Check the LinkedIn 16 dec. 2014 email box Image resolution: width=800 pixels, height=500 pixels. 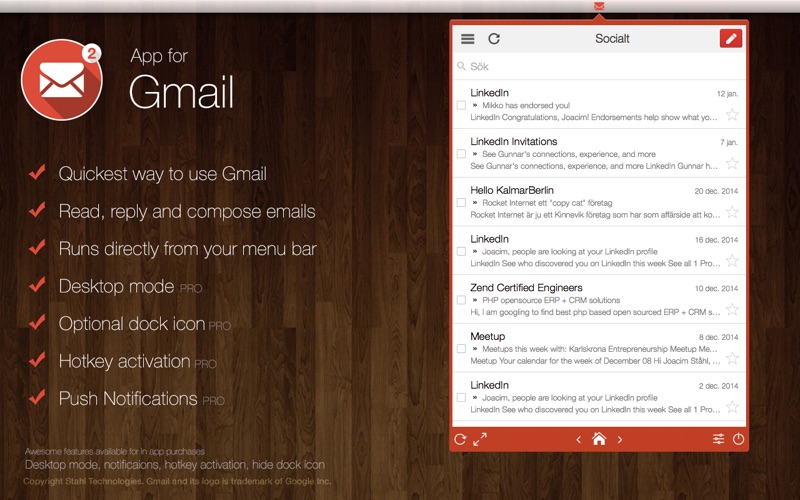[x=461, y=251]
